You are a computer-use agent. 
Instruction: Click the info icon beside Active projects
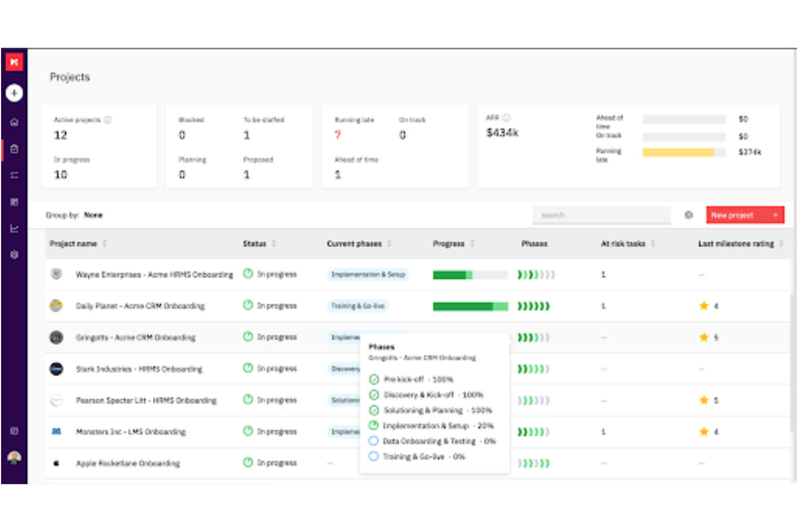tap(108, 120)
